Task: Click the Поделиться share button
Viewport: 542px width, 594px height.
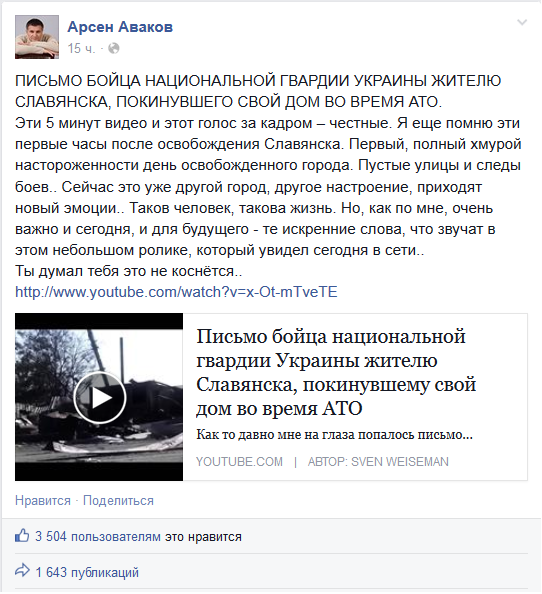Action: click(118, 500)
